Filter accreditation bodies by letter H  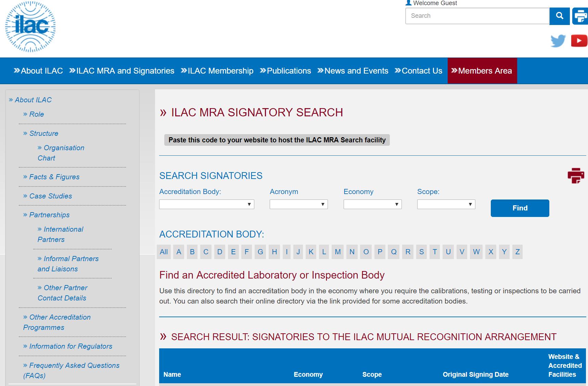[274, 252]
